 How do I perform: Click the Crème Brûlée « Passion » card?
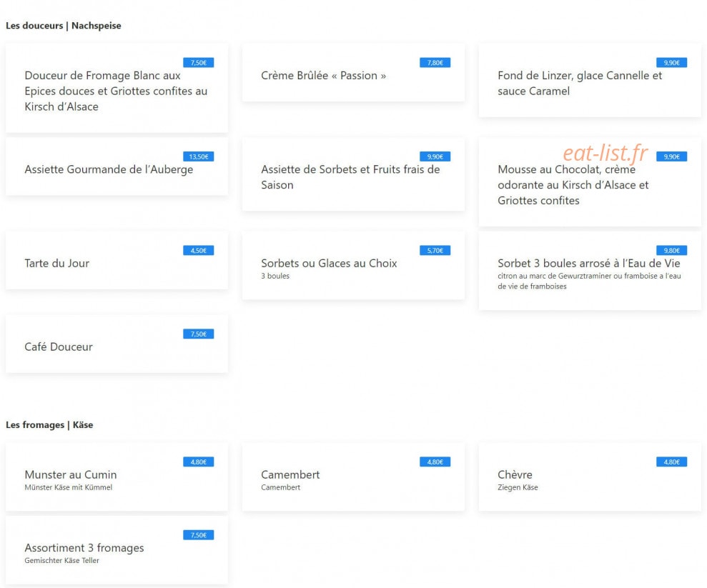(x=353, y=73)
